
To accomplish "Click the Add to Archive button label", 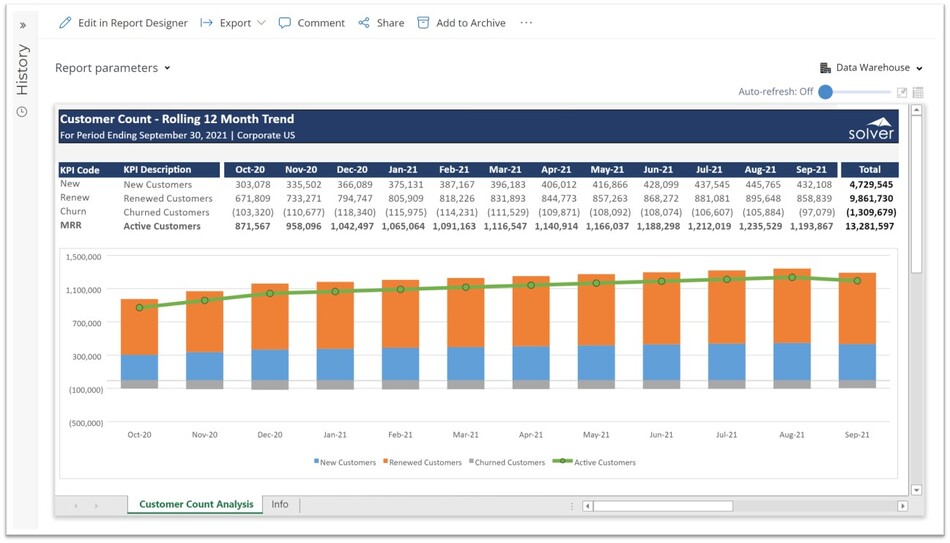I will point(470,23).
